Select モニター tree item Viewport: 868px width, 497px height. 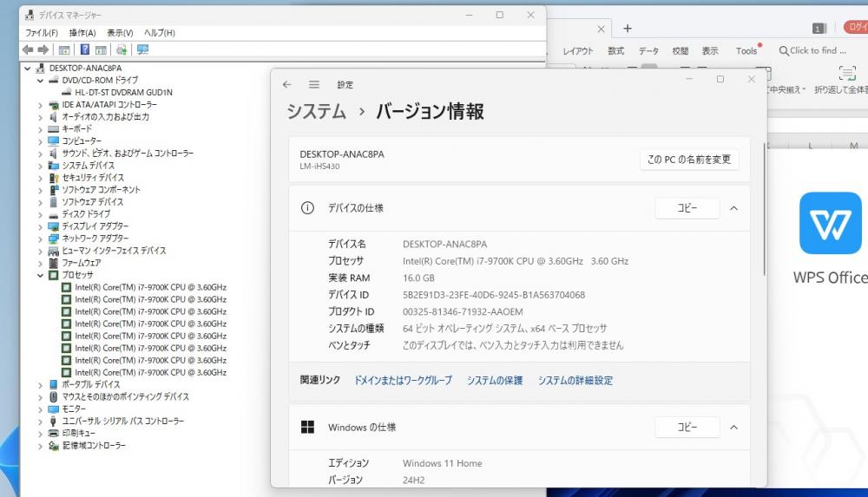click(x=74, y=409)
